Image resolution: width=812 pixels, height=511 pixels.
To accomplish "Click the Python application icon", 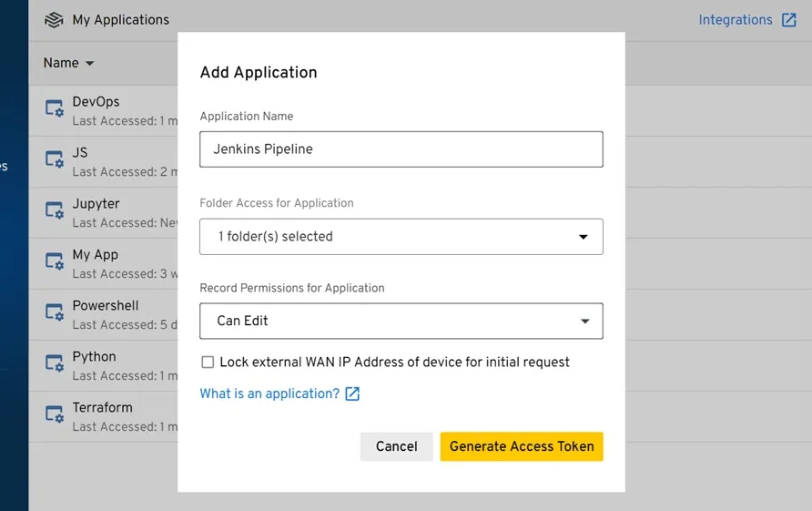I will [55, 364].
